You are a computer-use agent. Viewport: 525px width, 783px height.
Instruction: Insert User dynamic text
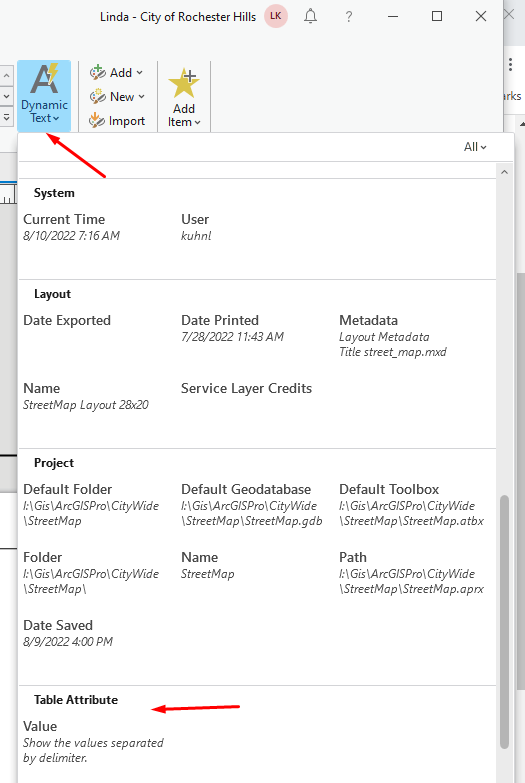point(196,227)
